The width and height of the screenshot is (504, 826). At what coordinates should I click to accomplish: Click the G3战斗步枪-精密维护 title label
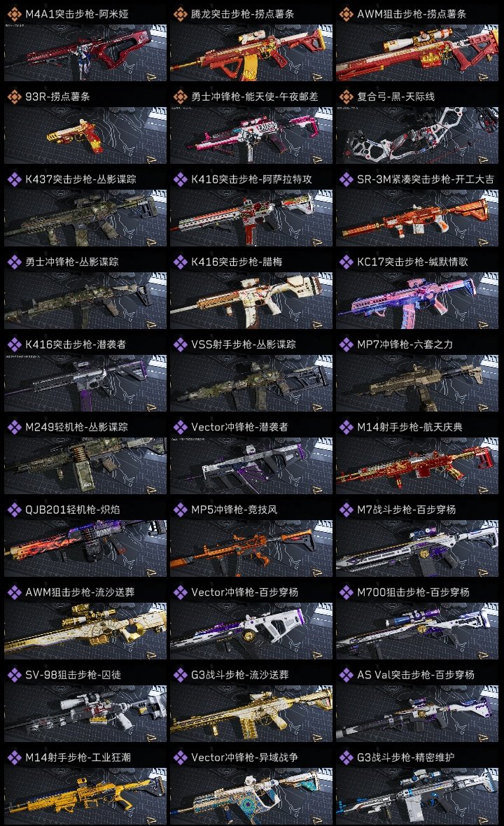tap(405, 757)
